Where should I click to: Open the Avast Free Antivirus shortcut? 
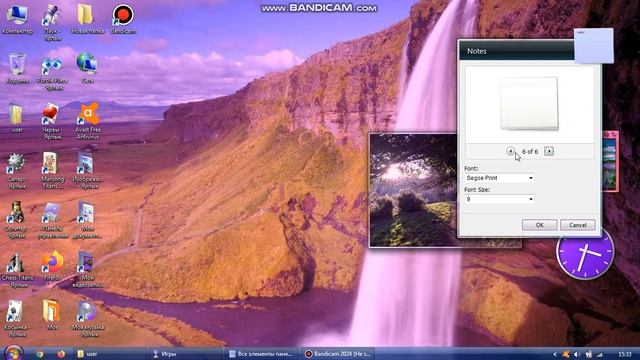[x=88, y=122]
